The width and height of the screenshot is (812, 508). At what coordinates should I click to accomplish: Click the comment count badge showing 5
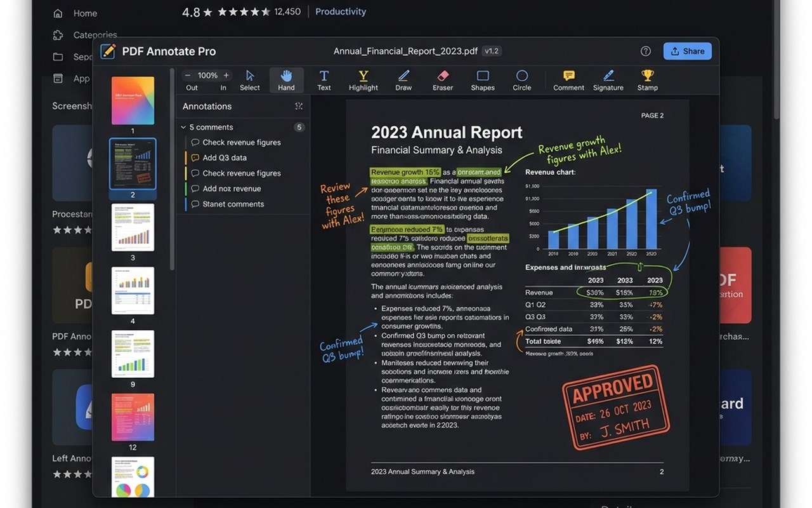coord(299,127)
